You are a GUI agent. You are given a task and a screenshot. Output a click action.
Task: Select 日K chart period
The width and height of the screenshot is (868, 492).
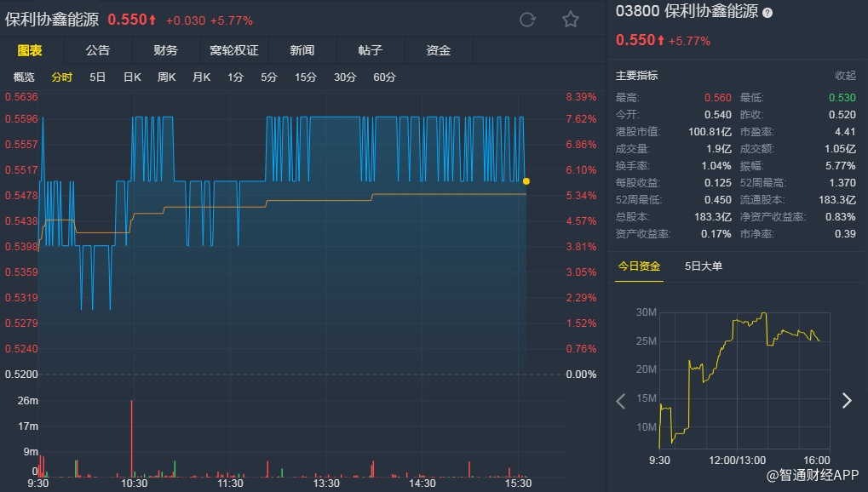point(132,77)
